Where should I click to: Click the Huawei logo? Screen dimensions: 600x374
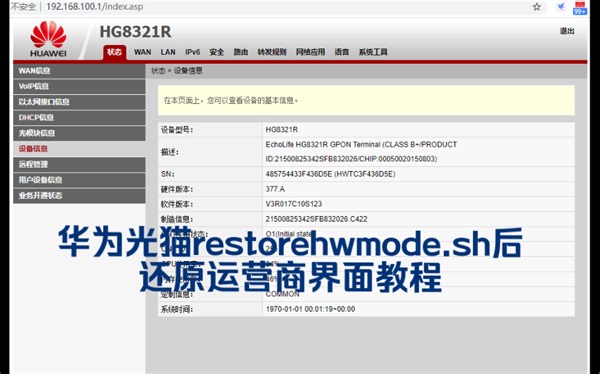tap(48, 39)
